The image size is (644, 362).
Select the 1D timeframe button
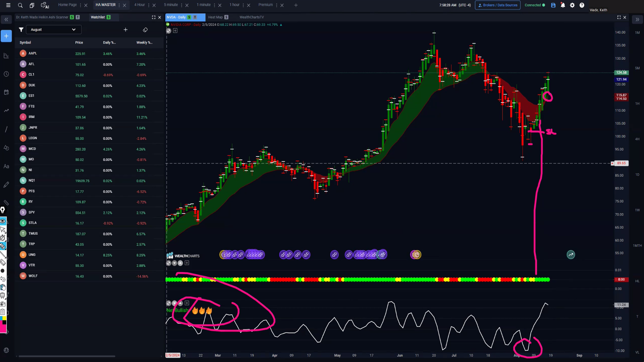tap(637, 175)
